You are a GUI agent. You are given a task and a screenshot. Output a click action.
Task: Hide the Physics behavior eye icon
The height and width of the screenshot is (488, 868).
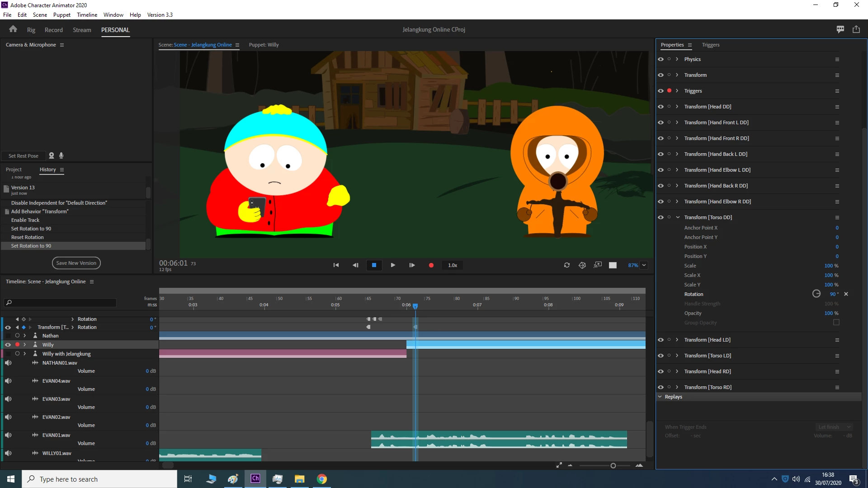(x=660, y=59)
